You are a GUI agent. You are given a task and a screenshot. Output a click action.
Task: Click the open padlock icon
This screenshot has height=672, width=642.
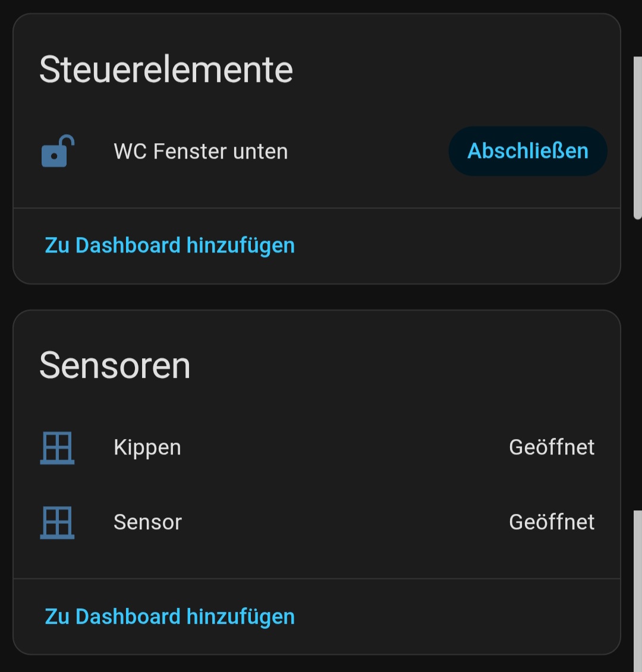pyautogui.click(x=58, y=152)
